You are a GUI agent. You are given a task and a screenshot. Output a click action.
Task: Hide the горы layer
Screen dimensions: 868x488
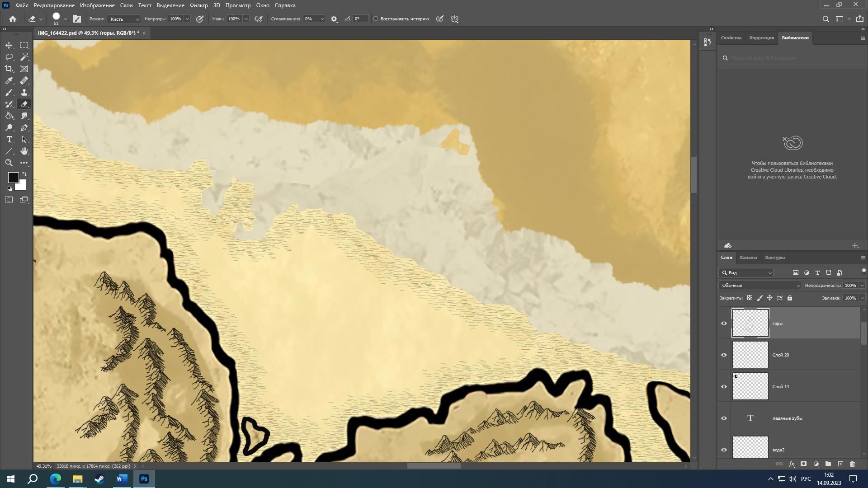click(x=724, y=323)
